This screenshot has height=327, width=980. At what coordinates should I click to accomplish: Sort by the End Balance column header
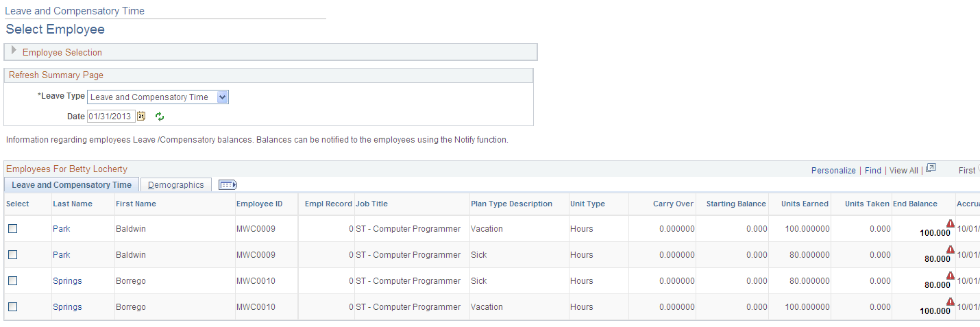(x=915, y=204)
